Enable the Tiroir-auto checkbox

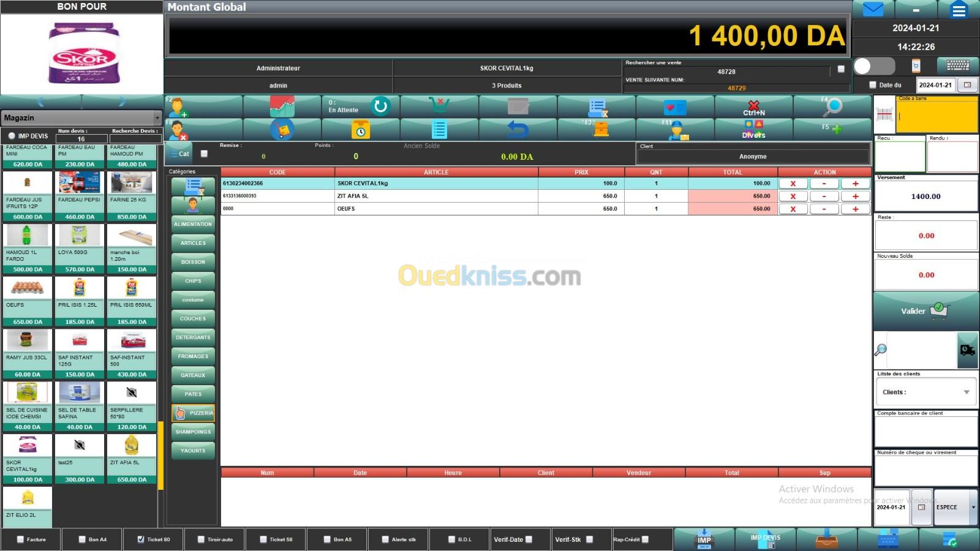[x=201, y=539]
